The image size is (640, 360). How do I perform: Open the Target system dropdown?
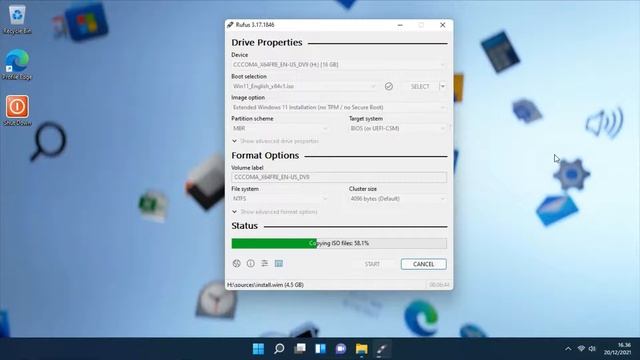(x=398, y=128)
